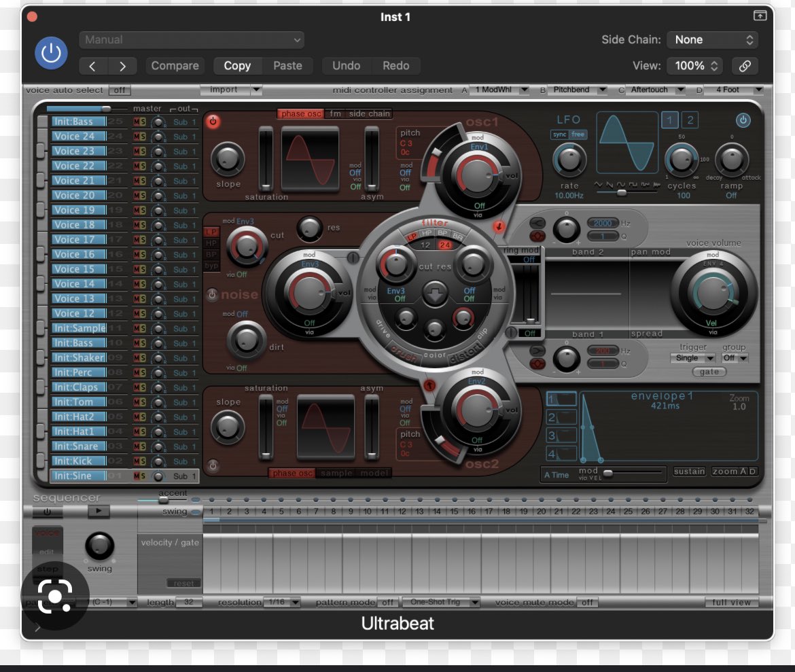Open the import dropdown arrow
Screen dimensions: 795x672
pos(257,90)
